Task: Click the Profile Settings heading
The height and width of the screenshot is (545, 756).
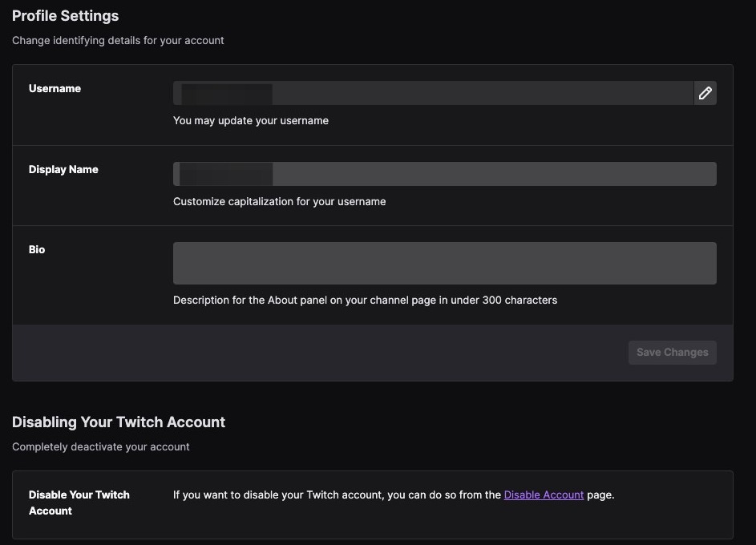Action: click(66, 16)
